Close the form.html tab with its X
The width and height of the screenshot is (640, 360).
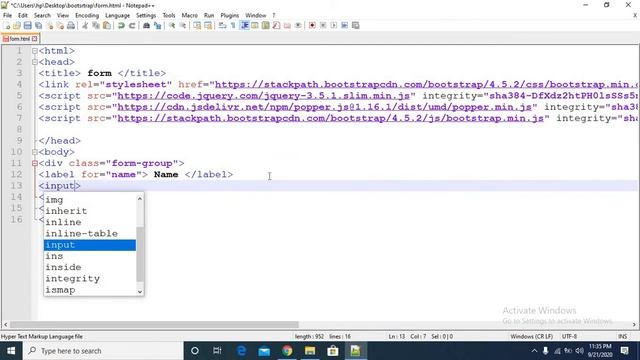click(x=35, y=39)
